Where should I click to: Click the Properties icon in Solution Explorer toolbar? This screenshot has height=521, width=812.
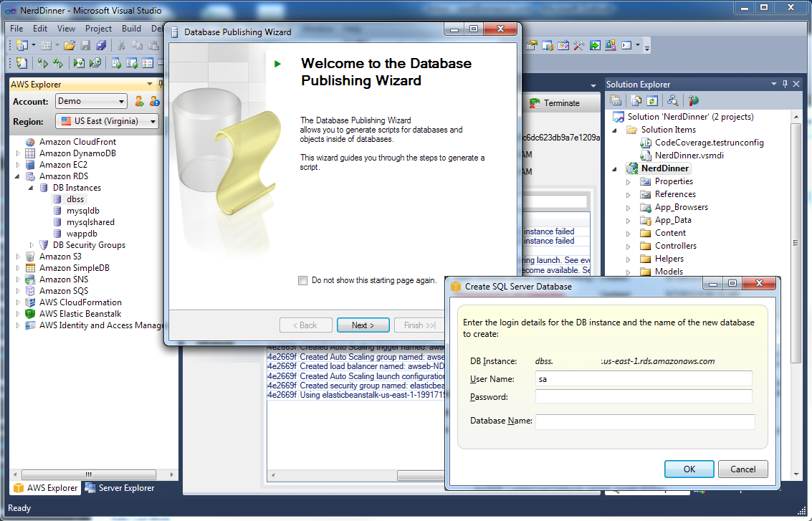pos(616,101)
